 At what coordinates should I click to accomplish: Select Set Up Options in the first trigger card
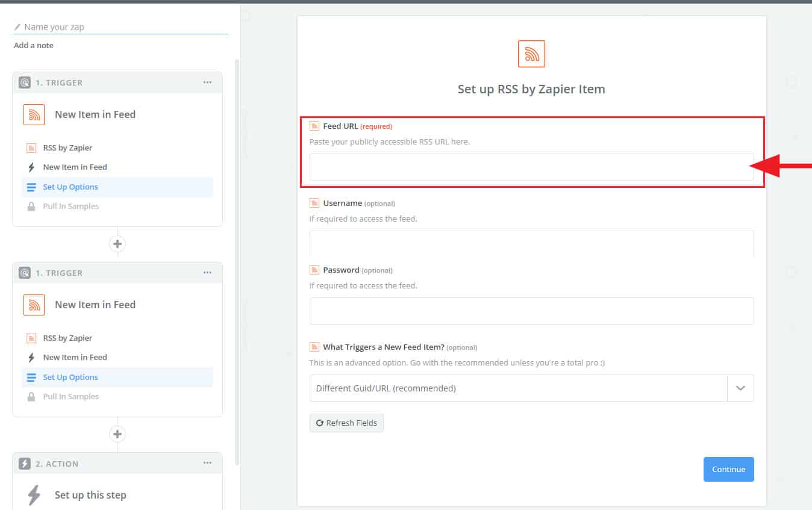click(117, 187)
